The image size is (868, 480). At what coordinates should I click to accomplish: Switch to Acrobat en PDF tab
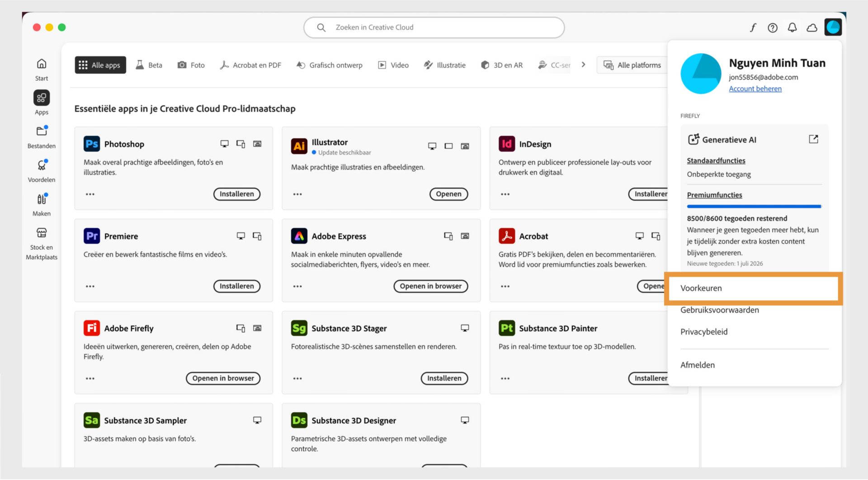[250, 65]
